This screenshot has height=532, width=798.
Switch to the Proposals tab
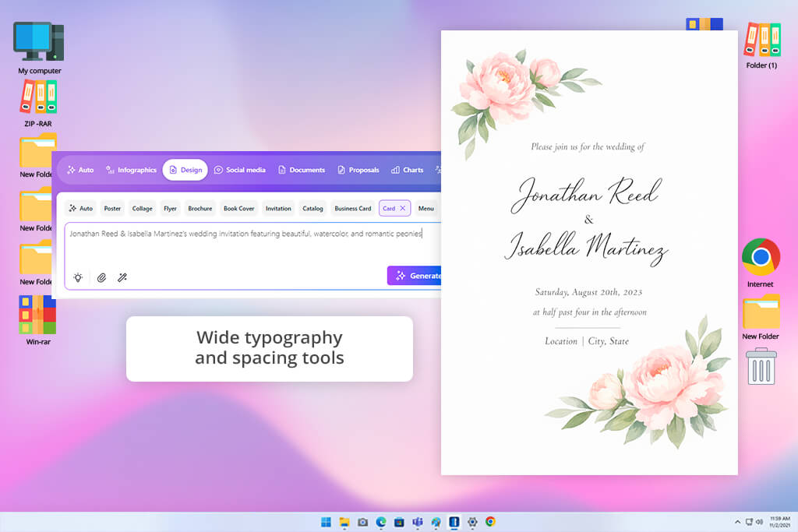tap(358, 170)
